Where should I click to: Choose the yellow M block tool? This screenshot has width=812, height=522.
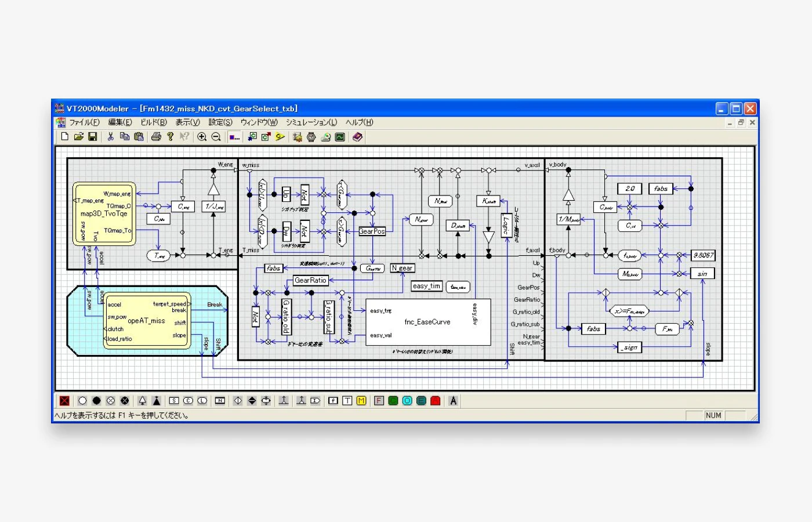coord(361,401)
